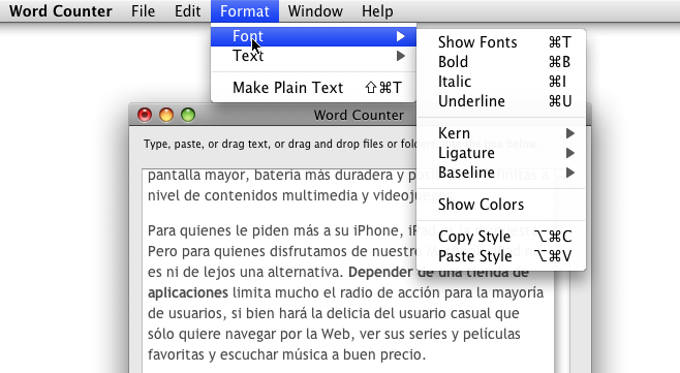Expand the Kern submenu
The image size is (680, 373).
tap(501, 133)
